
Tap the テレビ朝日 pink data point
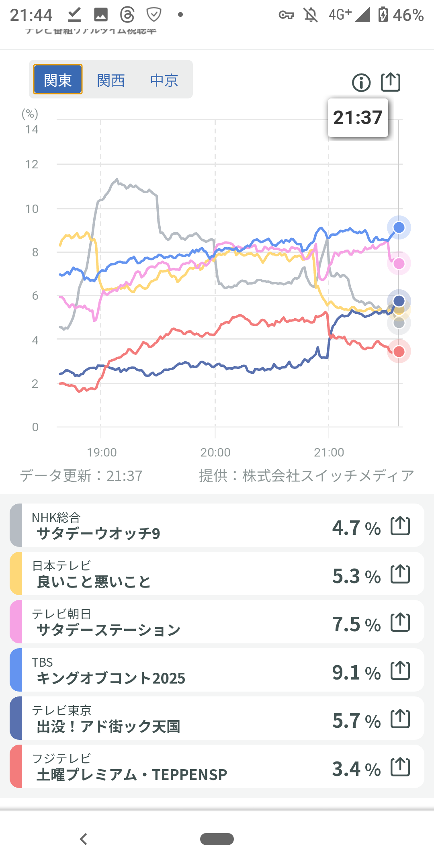[x=399, y=264]
